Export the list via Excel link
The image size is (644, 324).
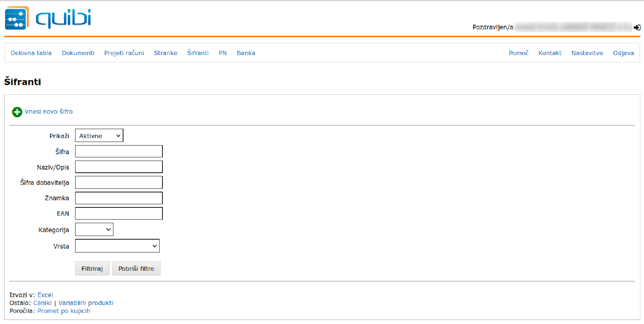tap(45, 295)
